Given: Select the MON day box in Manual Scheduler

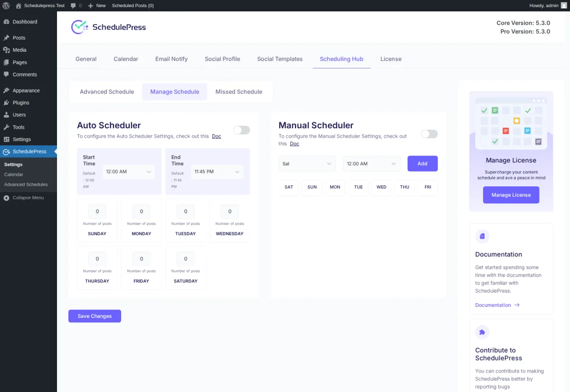Looking at the screenshot, I should (x=335, y=187).
